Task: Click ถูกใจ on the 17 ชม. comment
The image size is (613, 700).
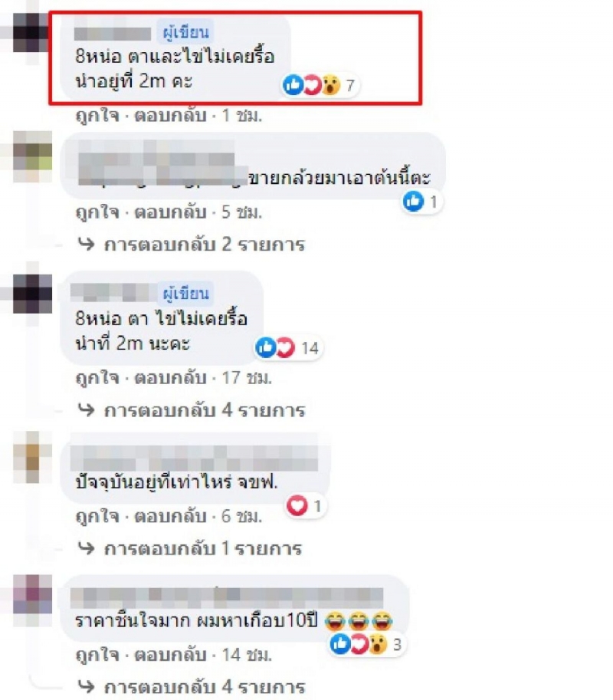Action: pos(98,378)
